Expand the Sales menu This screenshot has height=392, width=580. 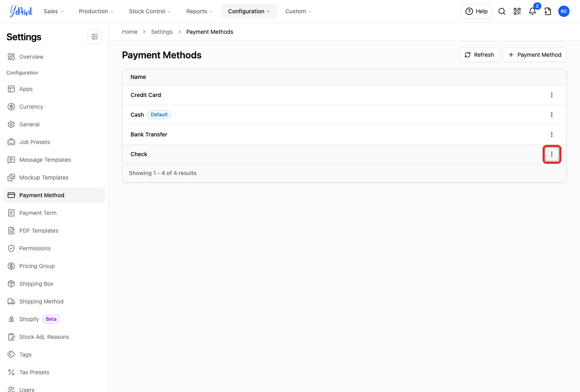point(54,11)
